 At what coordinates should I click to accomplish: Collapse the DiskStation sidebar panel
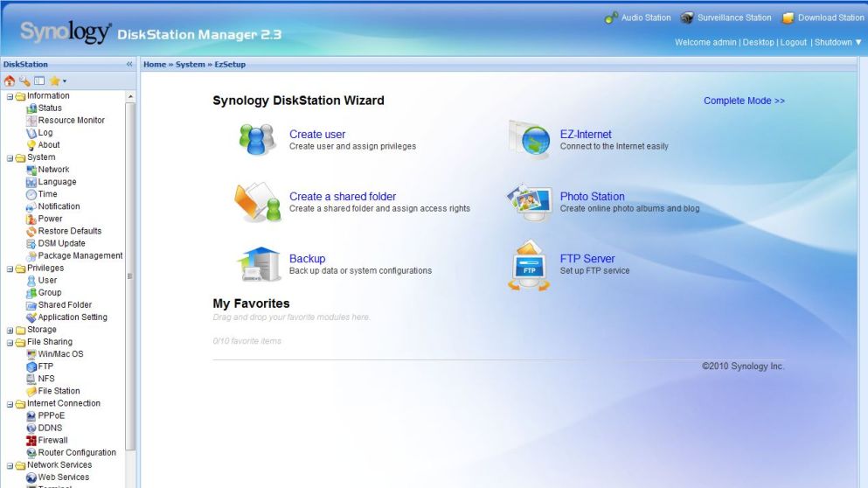(x=129, y=64)
